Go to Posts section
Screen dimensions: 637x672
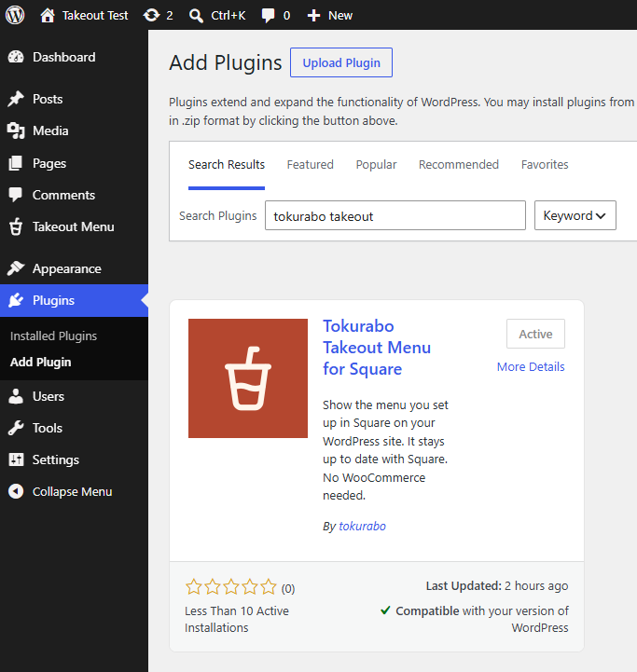click(x=48, y=99)
